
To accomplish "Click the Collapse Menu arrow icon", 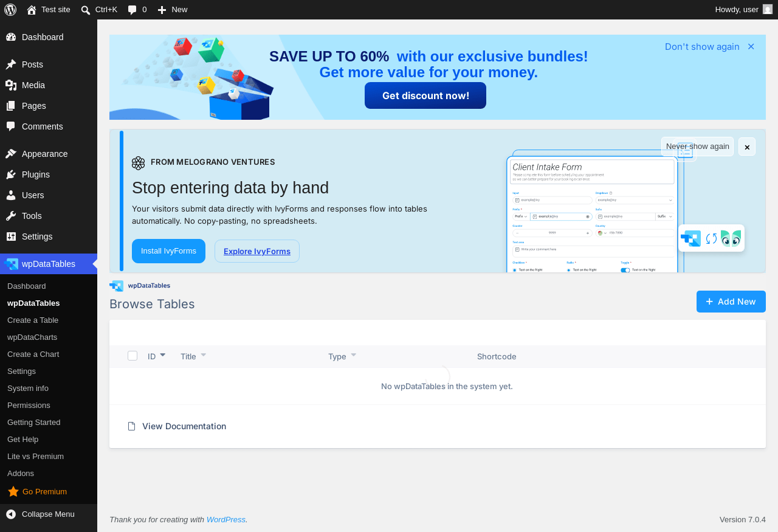I will click(11, 514).
